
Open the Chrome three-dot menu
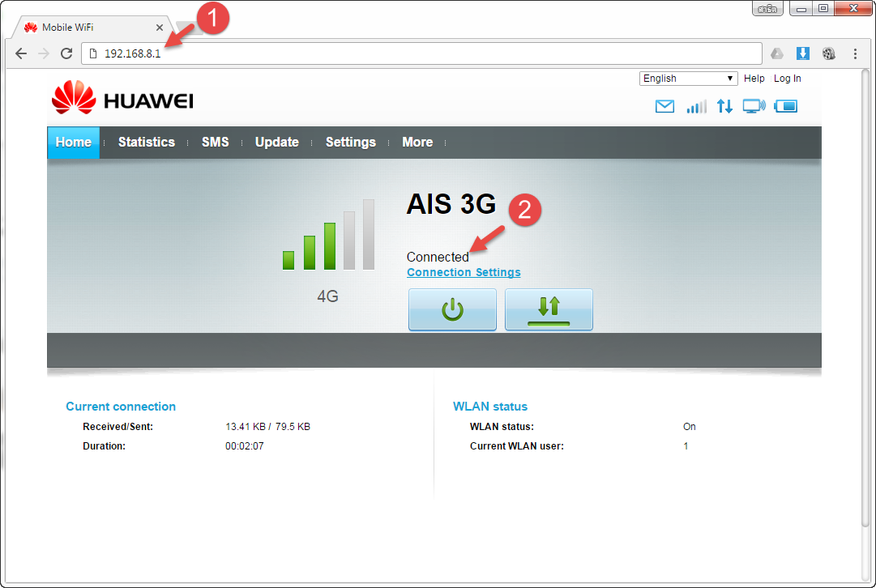855,53
